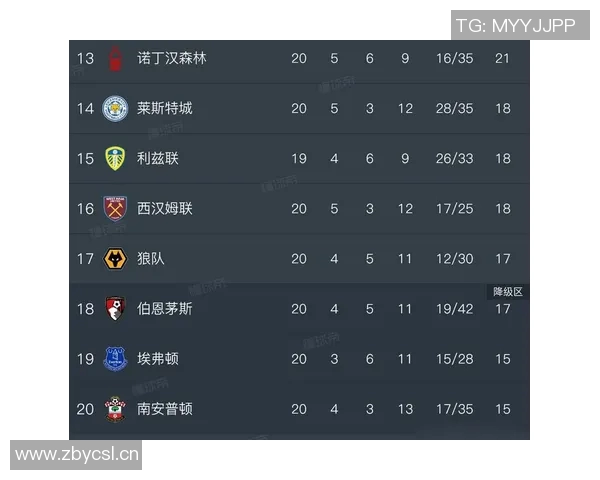Open team name 伯恩茅斯
The width and height of the screenshot is (600, 480).
point(165,309)
